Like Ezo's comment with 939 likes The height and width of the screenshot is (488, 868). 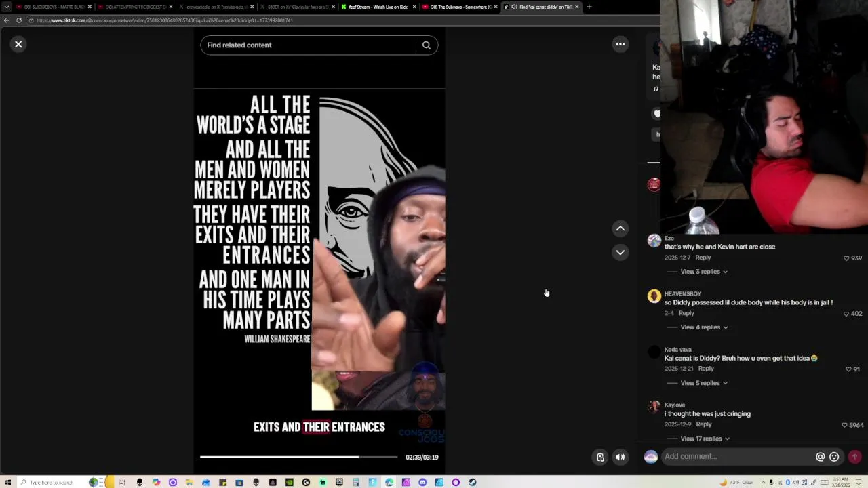(846, 258)
